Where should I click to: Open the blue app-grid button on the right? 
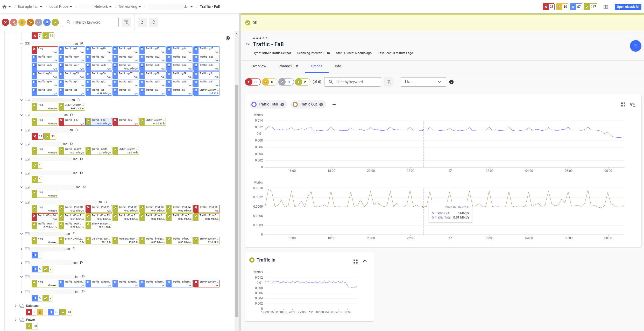point(635,46)
